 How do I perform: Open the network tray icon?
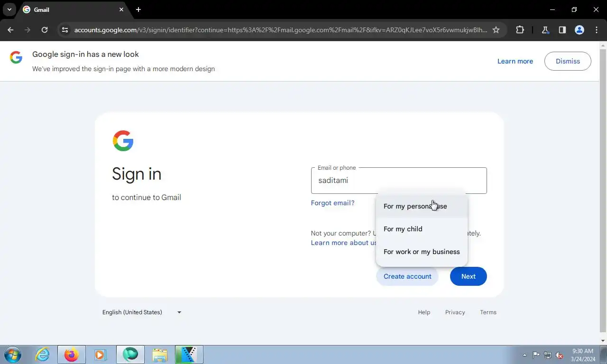click(x=548, y=355)
